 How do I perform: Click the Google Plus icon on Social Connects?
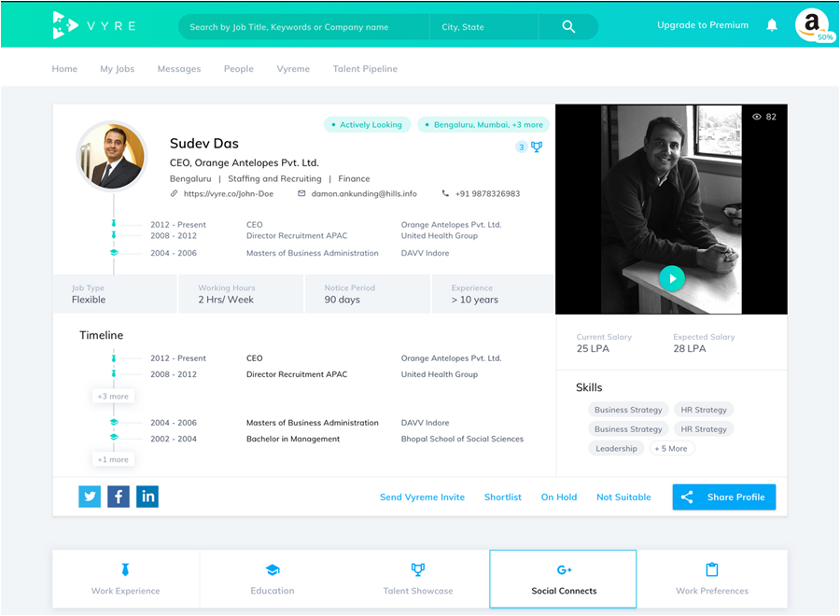click(x=564, y=570)
